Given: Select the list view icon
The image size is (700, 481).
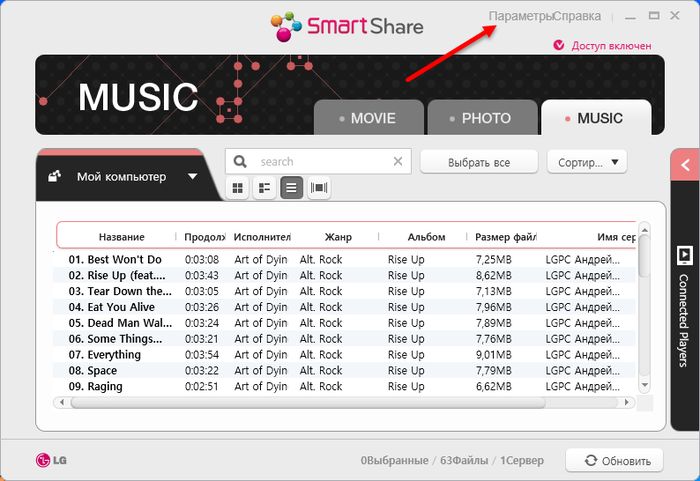Looking at the screenshot, I should coord(292,187).
